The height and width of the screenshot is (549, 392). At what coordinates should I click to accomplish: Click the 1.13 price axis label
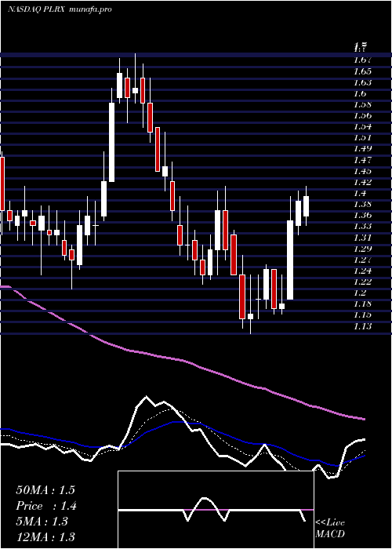click(362, 327)
